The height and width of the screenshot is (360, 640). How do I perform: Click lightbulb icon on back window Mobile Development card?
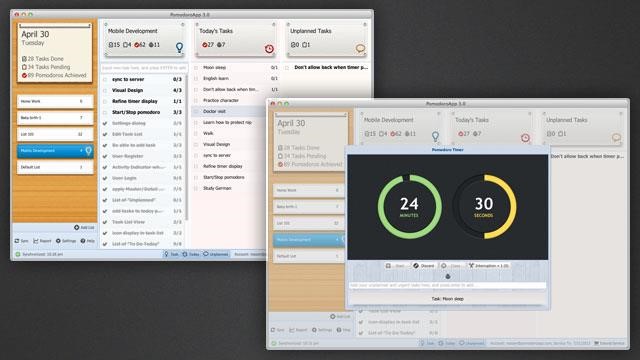point(179,48)
